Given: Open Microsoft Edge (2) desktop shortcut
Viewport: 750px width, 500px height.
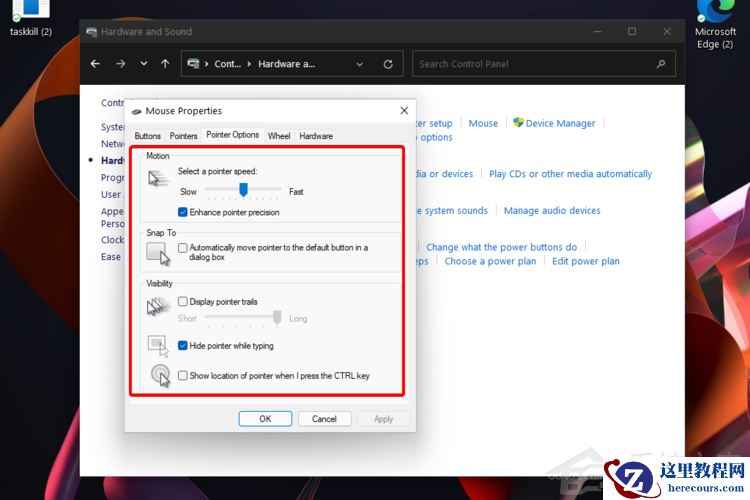Looking at the screenshot, I should click(x=715, y=24).
